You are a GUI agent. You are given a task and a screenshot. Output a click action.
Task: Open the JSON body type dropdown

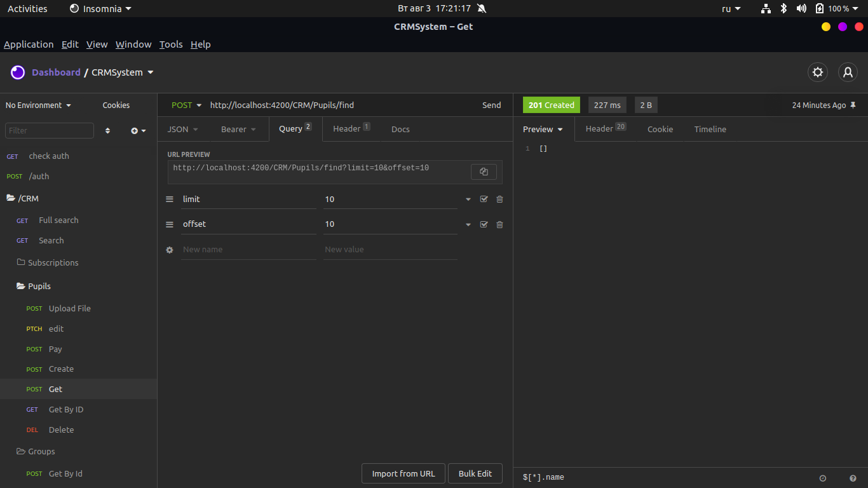(x=183, y=129)
